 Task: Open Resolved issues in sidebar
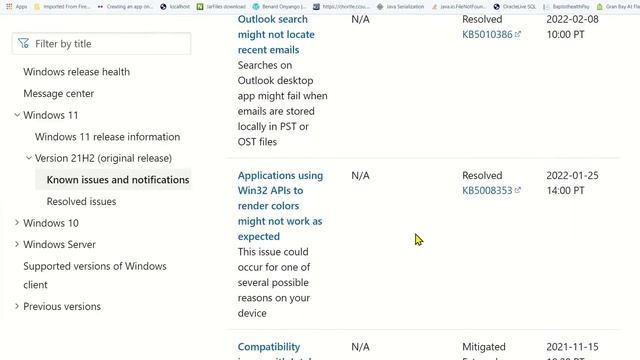pyautogui.click(x=81, y=201)
